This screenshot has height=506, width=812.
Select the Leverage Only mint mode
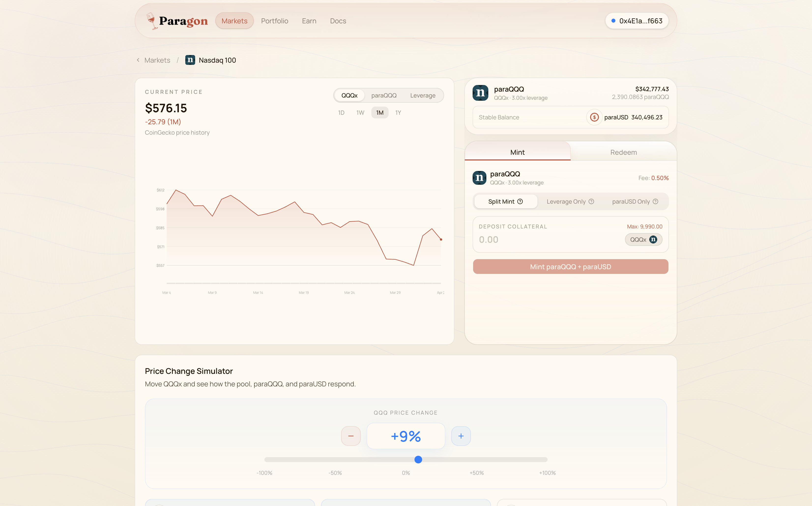tap(566, 201)
